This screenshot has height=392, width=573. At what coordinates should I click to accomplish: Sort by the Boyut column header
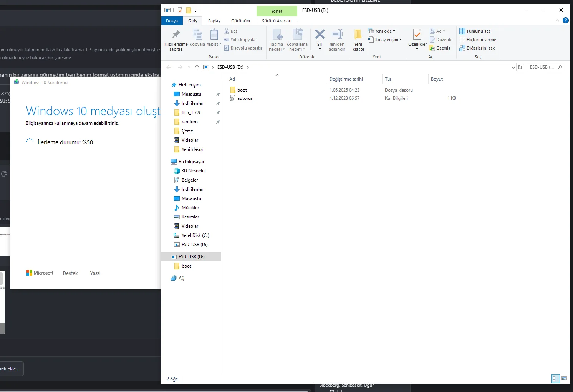tap(443, 79)
